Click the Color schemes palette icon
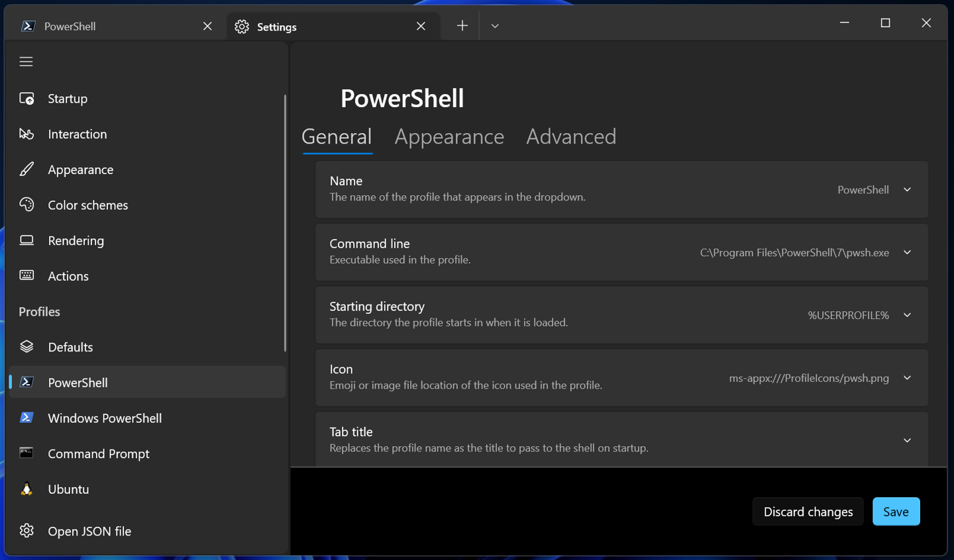This screenshot has width=954, height=560. pos(26,205)
